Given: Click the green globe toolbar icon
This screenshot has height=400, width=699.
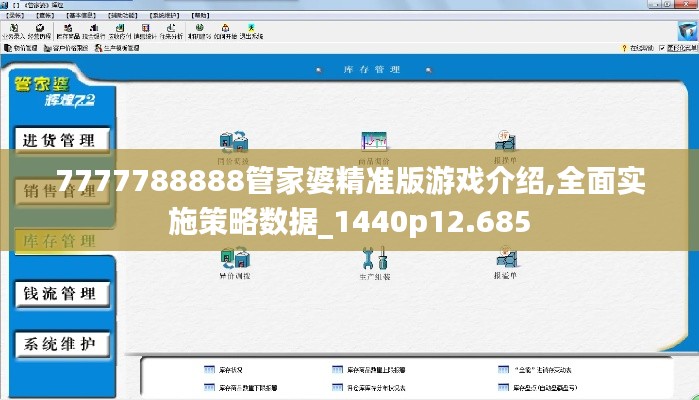Looking at the screenshot, I should pyautogui.click(x=199, y=31).
